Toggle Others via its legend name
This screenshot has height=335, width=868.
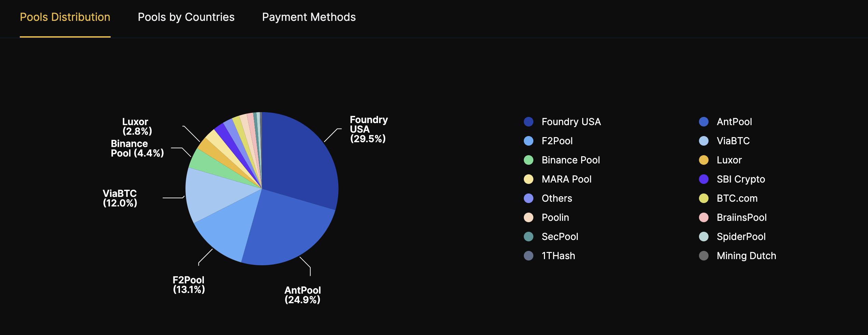pyautogui.click(x=557, y=198)
